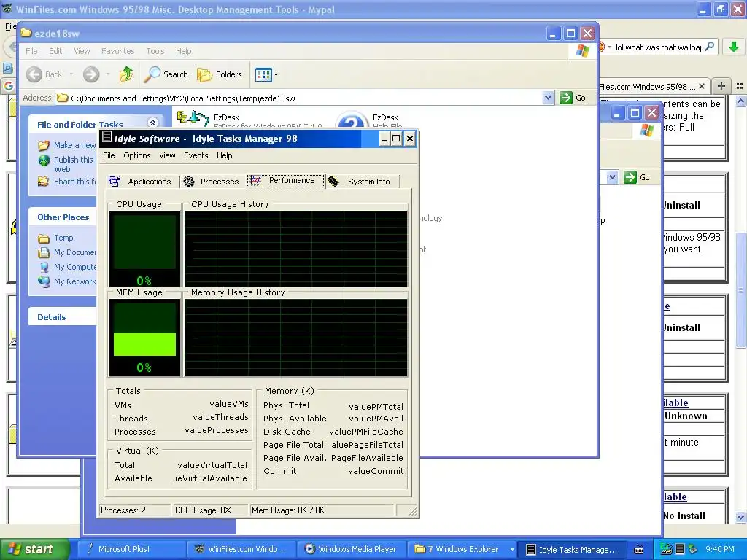Click Publish this folder to the Web link
This screenshot has height=560, width=747.
(x=68, y=164)
